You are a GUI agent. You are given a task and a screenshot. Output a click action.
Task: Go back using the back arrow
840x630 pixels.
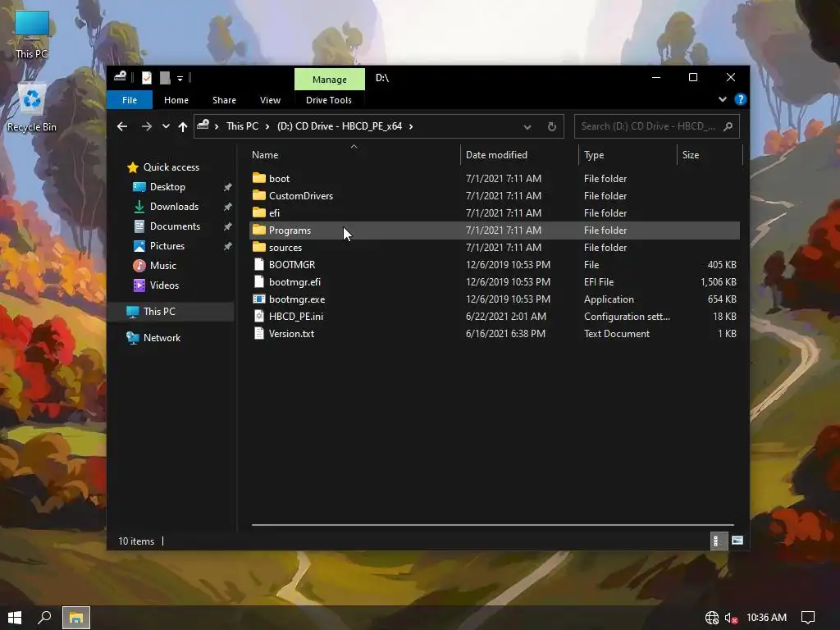tap(122, 126)
